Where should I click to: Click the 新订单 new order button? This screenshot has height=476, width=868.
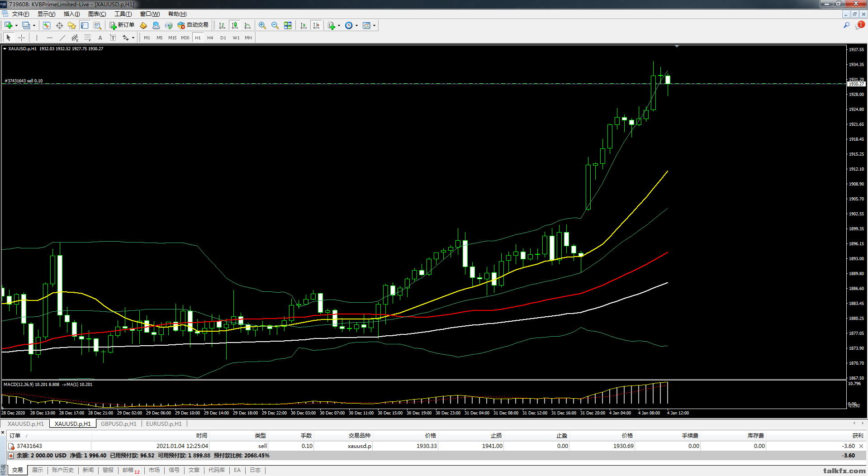tap(122, 25)
